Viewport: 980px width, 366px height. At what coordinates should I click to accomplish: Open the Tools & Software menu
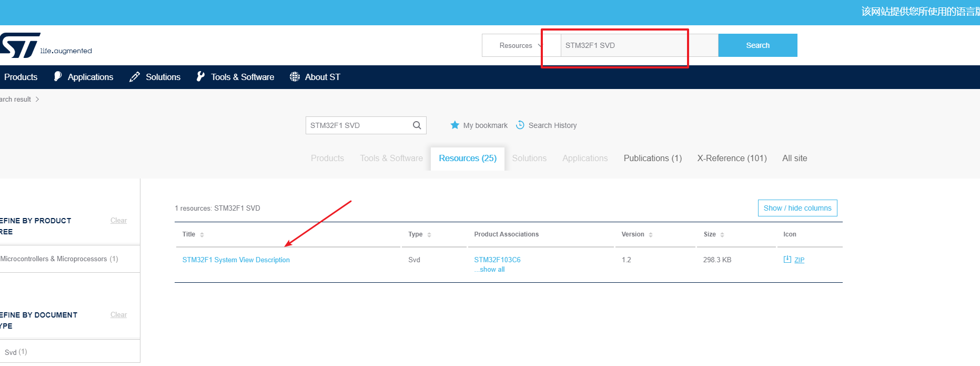click(243, 77)
